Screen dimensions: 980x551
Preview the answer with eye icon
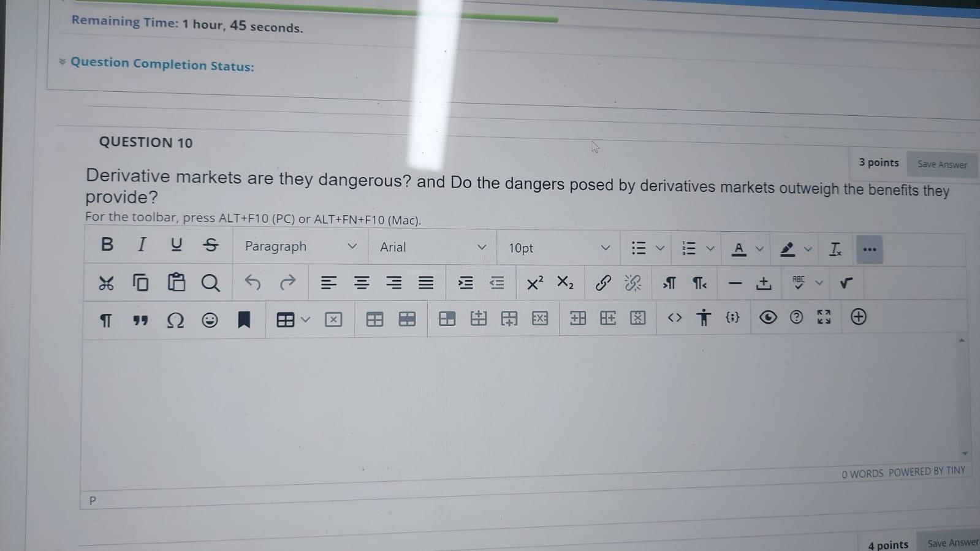[767, 317]
